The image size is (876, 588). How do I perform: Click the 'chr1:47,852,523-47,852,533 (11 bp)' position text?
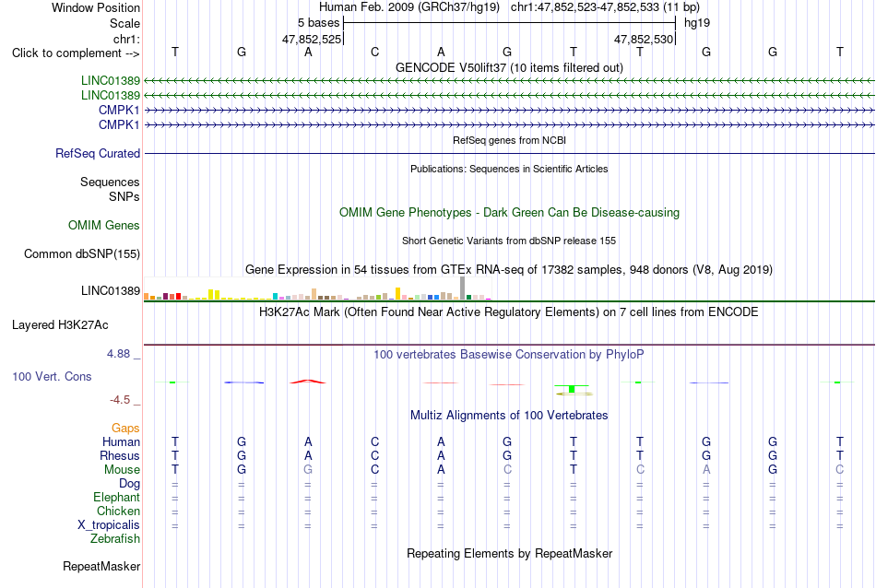tap(605, 7)
